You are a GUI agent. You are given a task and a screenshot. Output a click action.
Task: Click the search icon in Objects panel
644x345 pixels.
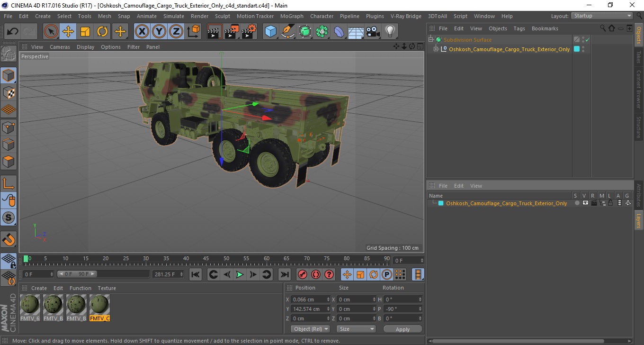click(x=602, y=28)
